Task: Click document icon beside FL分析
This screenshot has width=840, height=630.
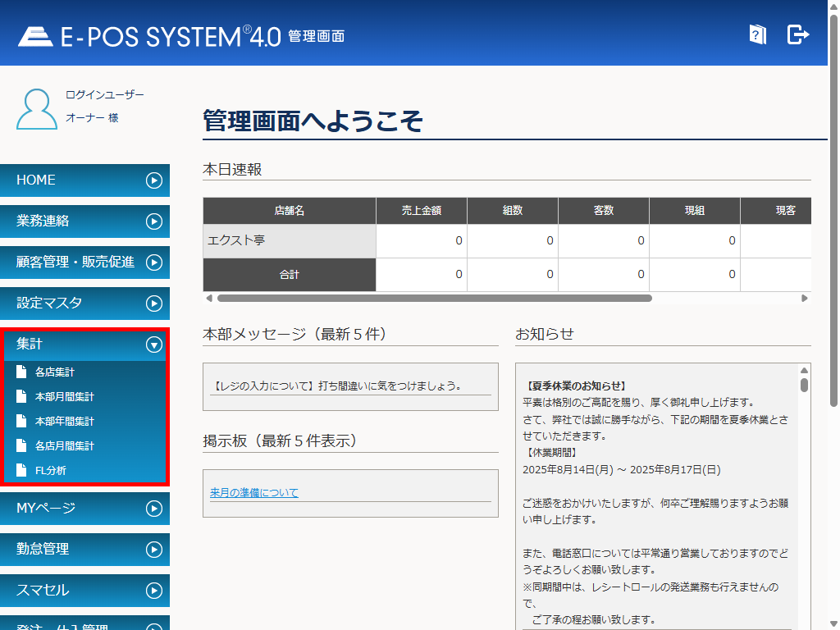Action: click(x=21, y=471)
